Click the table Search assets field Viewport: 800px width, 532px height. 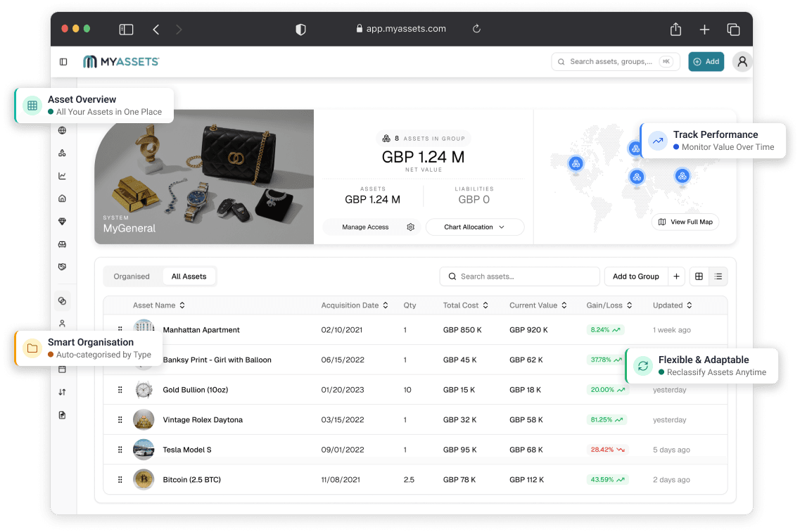pos(519,277)
